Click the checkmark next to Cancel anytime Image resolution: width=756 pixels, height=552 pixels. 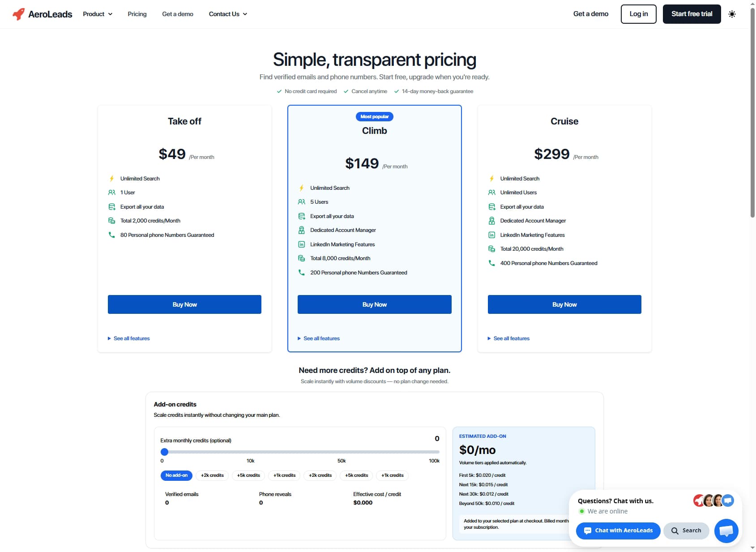click(346, 91)
